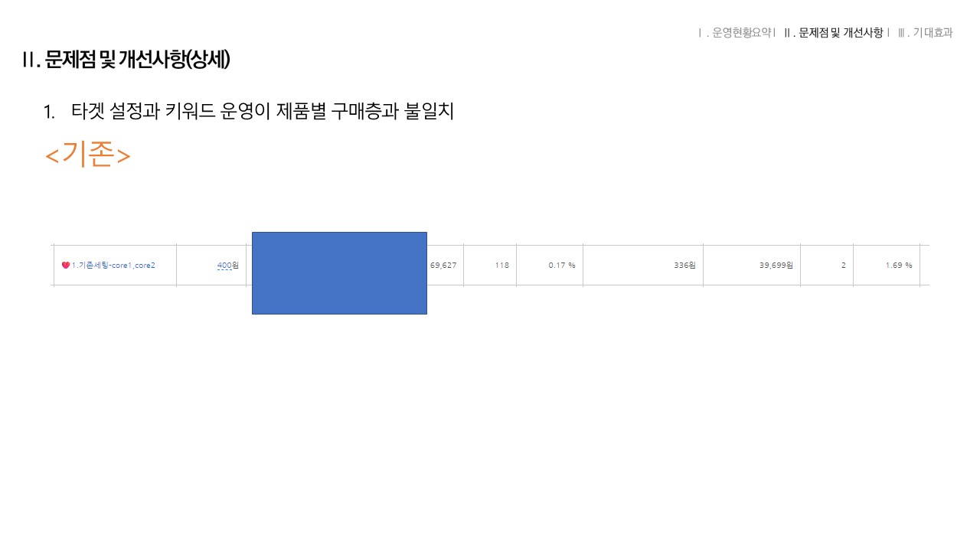Click the empty cell at the table's right end
This screenshot has width=980, height=551.
(924, 266)
